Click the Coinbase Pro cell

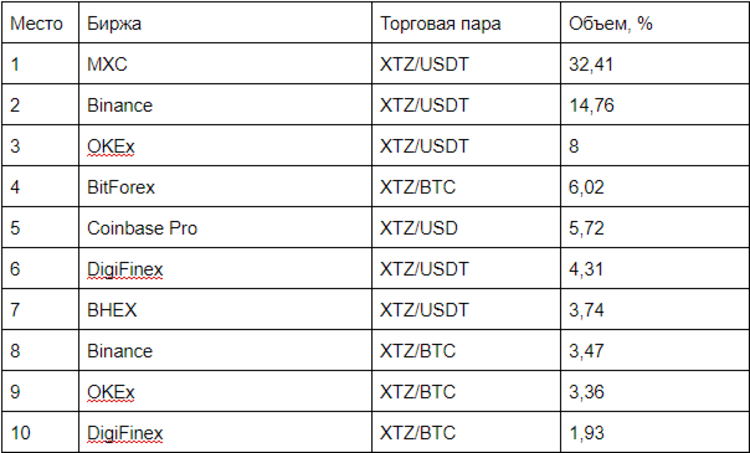[x=142, y=228]
